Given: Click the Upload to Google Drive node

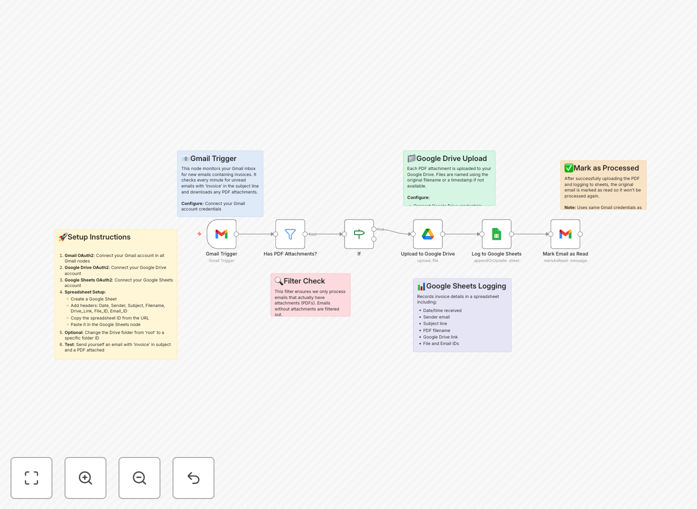Looking at the screenshot, I should tap(428, 234).
